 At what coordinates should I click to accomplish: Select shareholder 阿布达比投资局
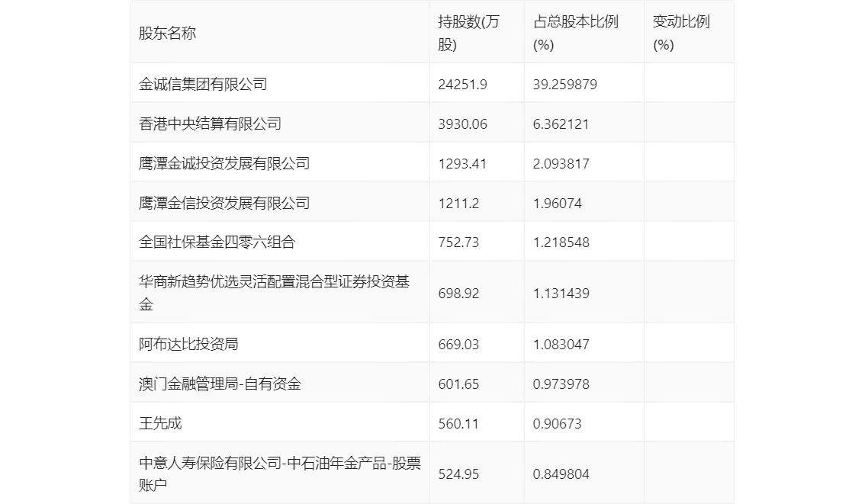click(x=188, y=345)
